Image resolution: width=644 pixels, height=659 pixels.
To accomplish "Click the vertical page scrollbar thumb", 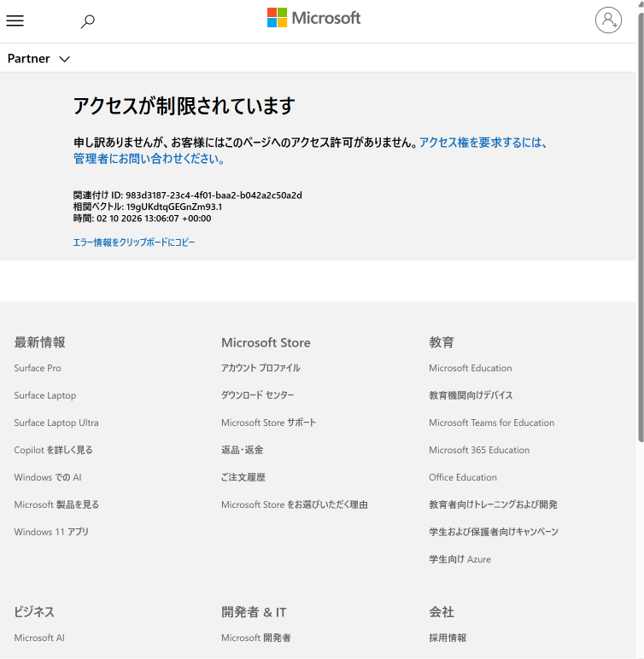I will pos(641,227).
